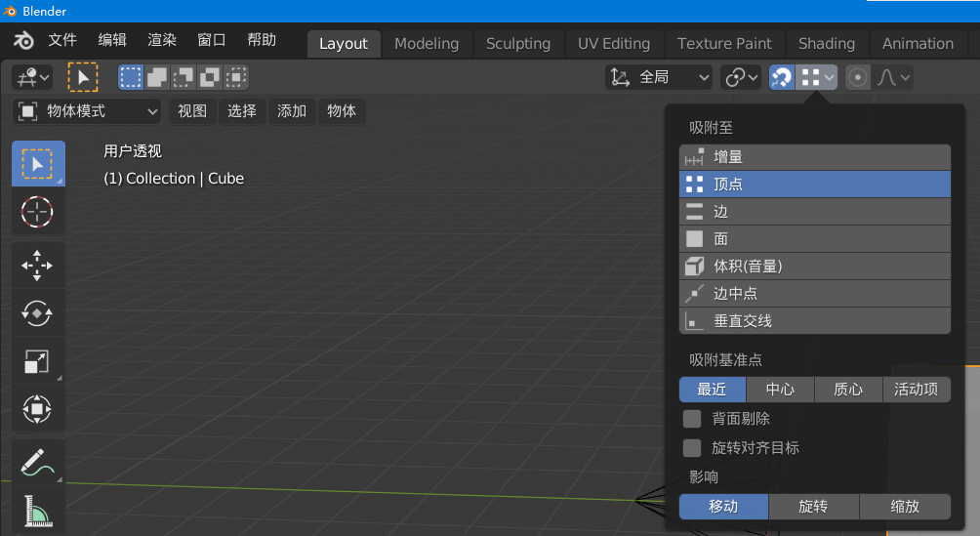Viewport: 980px width, 536px height.
Task: Open the pivot point dropdown
Action: [x=741, y=77]
